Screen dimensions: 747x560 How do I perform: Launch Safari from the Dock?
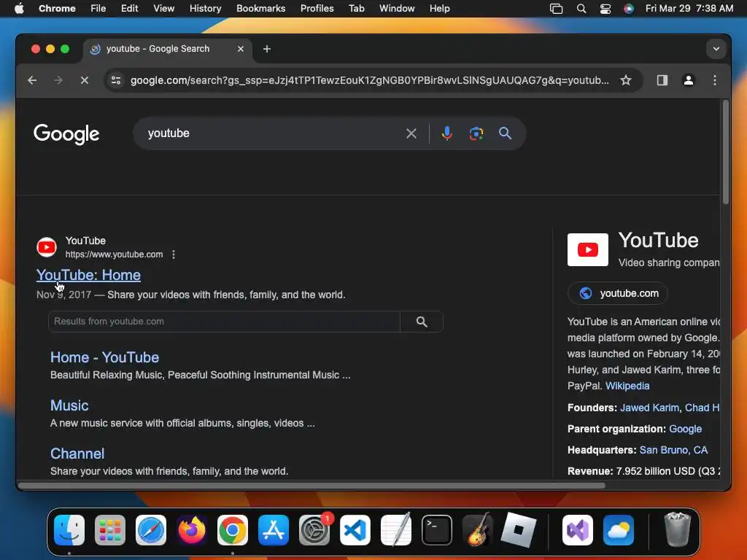(151, 530)
